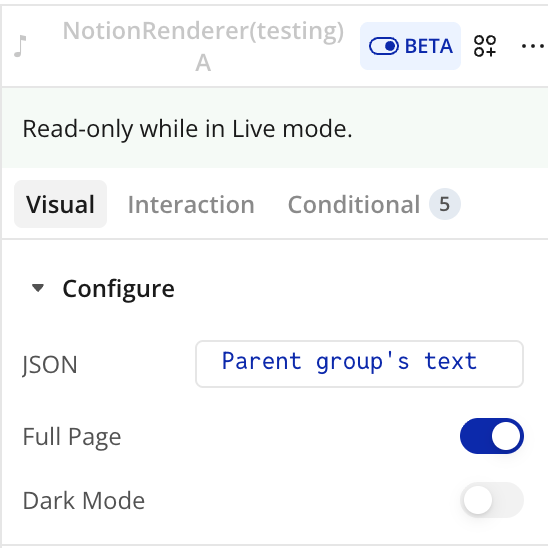Click the JSON expression input box

[359, 364]
